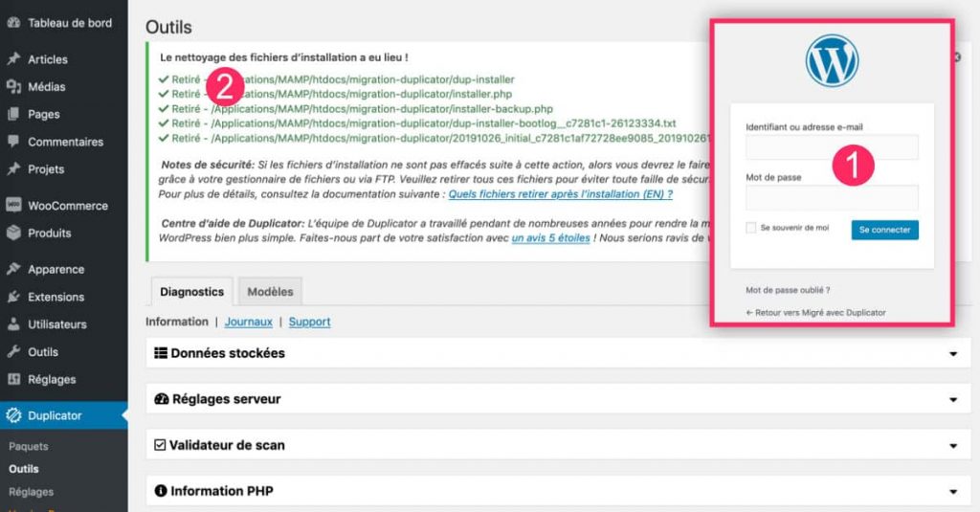The width and height of the screenshot is (980, 512).
Task: Open link Quels fichiers retirer après l'installation
Action: pos(561,194)
